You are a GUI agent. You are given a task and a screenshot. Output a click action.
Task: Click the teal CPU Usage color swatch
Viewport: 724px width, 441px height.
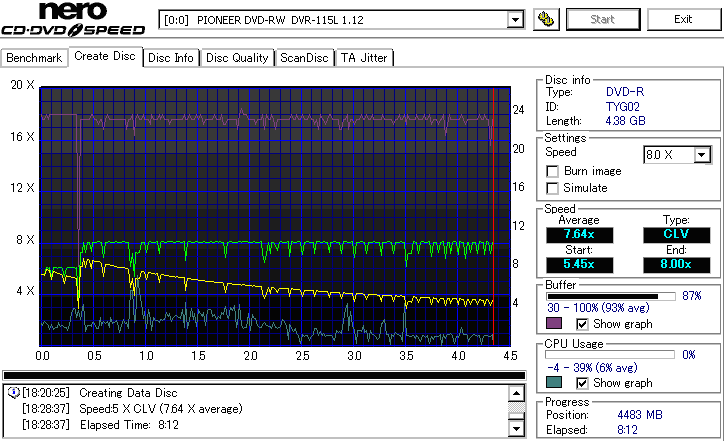click(554, 383)
